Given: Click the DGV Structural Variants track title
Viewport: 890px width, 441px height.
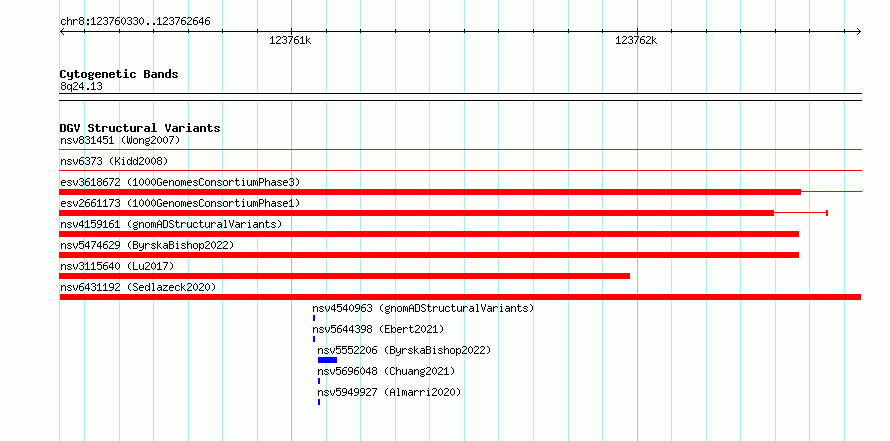Looking at the screenshot, I should click(140, 128).
